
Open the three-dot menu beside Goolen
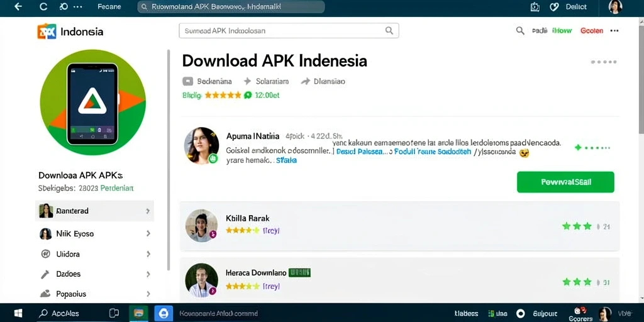[614, 30]
